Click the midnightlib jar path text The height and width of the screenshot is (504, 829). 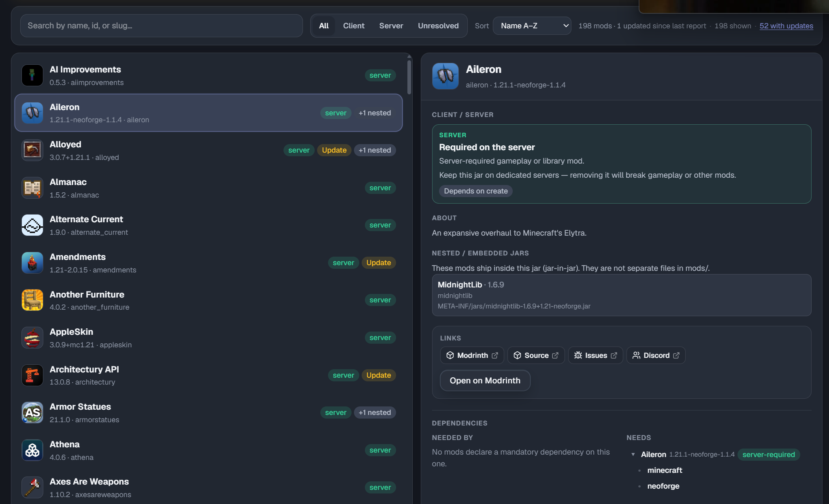pos(514,306)
